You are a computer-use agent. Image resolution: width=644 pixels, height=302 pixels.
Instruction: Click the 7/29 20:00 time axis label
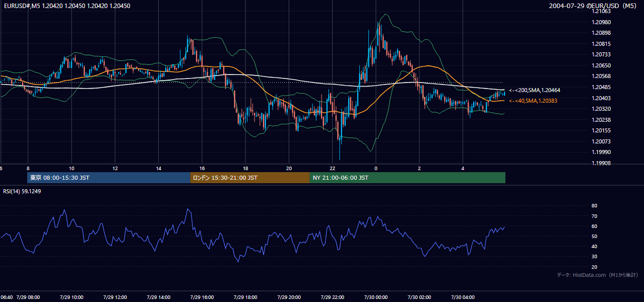click(x=289, y=297)
